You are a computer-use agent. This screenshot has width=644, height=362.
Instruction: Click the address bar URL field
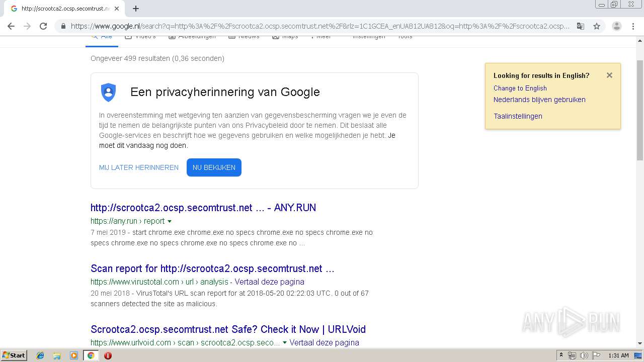point(320,26)
